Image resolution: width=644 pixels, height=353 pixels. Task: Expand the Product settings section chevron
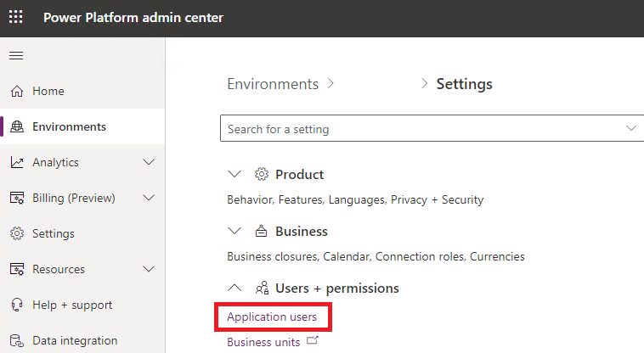pos(234,174)
